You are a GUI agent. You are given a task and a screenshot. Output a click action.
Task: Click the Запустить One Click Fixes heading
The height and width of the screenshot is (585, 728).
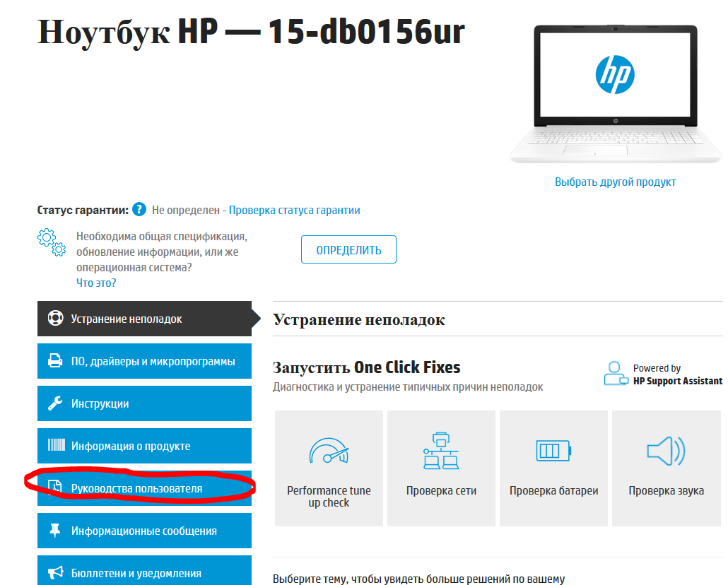366,367
